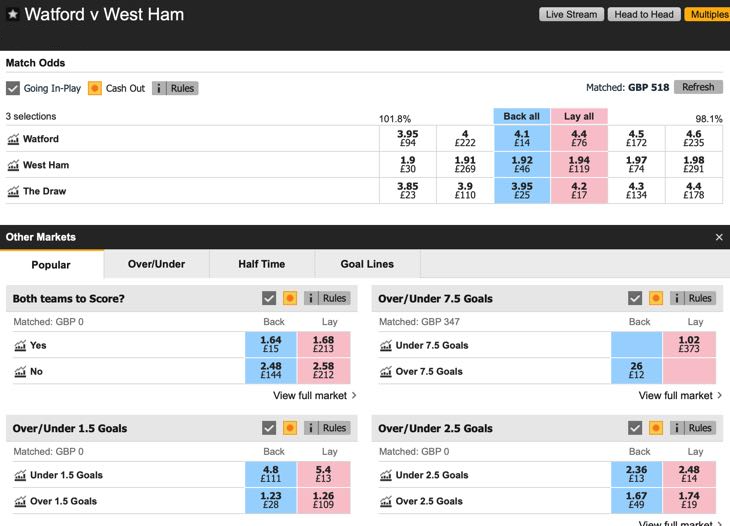Image resolution: width=730 pixels, height=526 pixels.
Task: Lay West Ham at 1.94
Action: [579, 164]
